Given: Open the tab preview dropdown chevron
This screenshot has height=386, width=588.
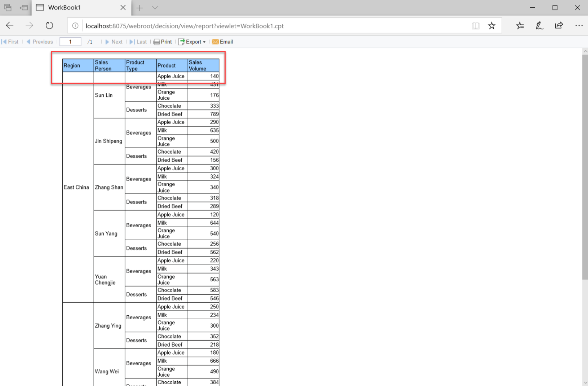Looking at the screenshot, I should coord(155,8).
